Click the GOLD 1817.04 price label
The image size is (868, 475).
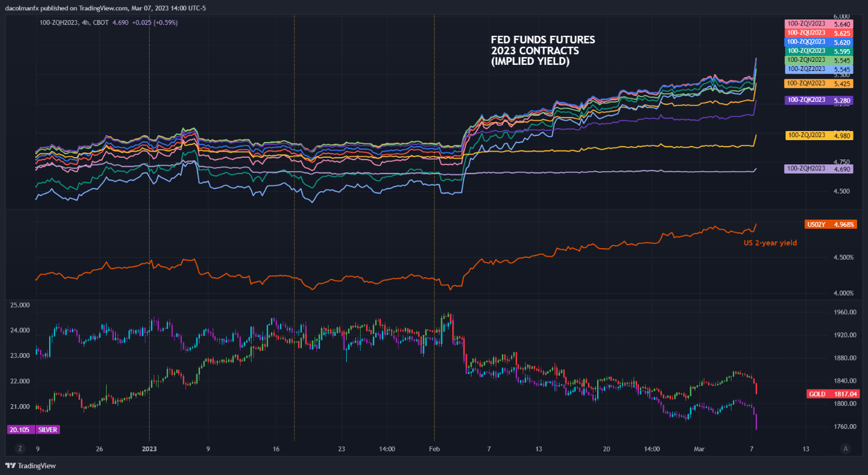coord(833,394)
